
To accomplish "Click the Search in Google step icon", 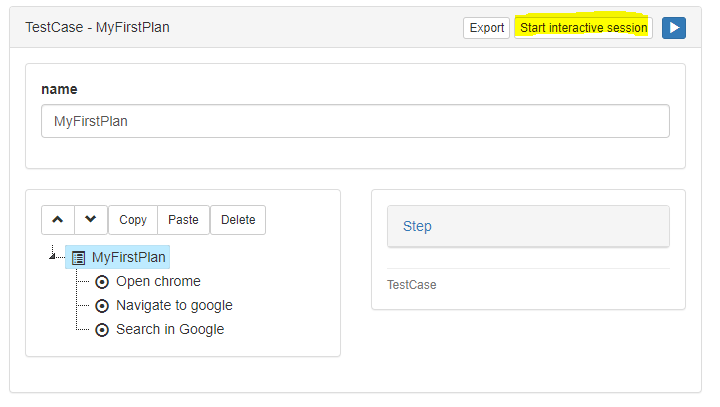I will [x=102, y=330].
